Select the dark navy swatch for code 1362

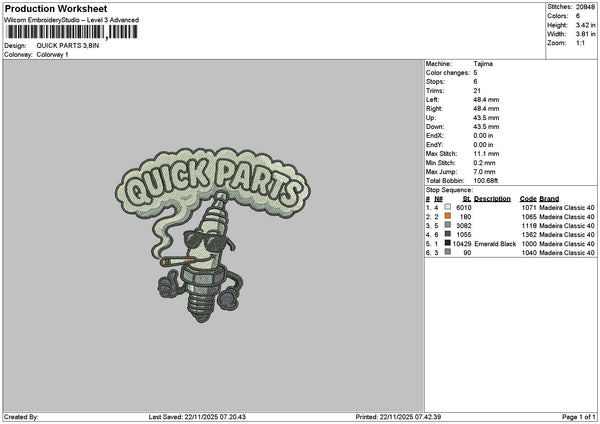coord(447,234)
